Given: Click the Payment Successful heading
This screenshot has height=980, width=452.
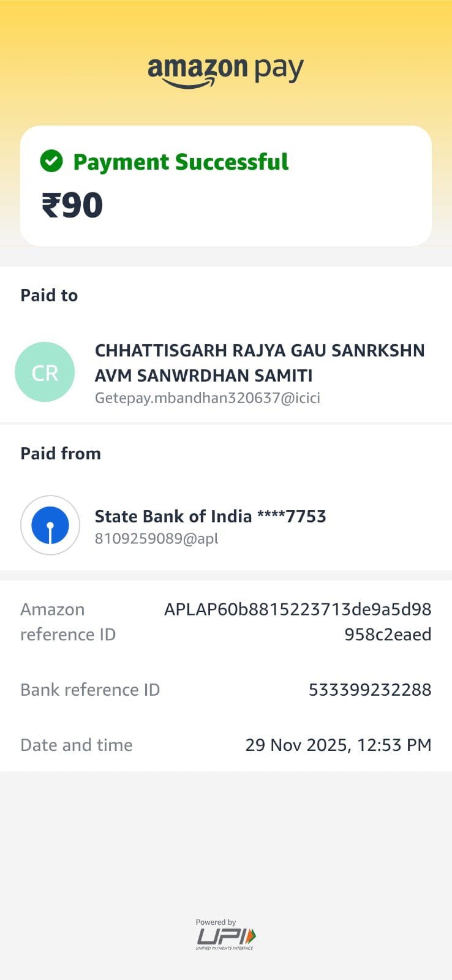Looking at the screenshot, I should [x=181, y=162].
